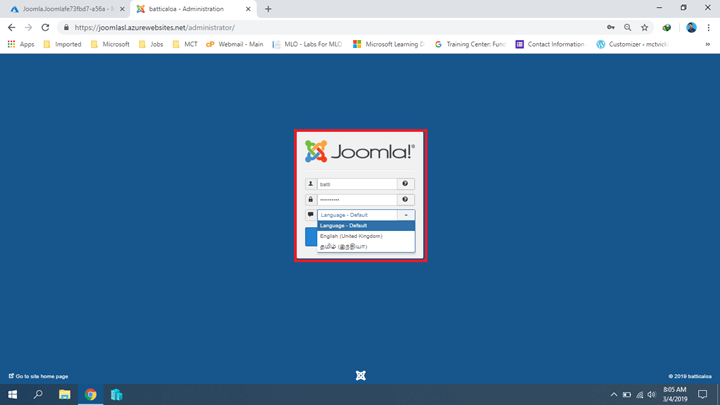Click the Joomla symbol in page footer

pyautogui.click(x=360, y=376)
